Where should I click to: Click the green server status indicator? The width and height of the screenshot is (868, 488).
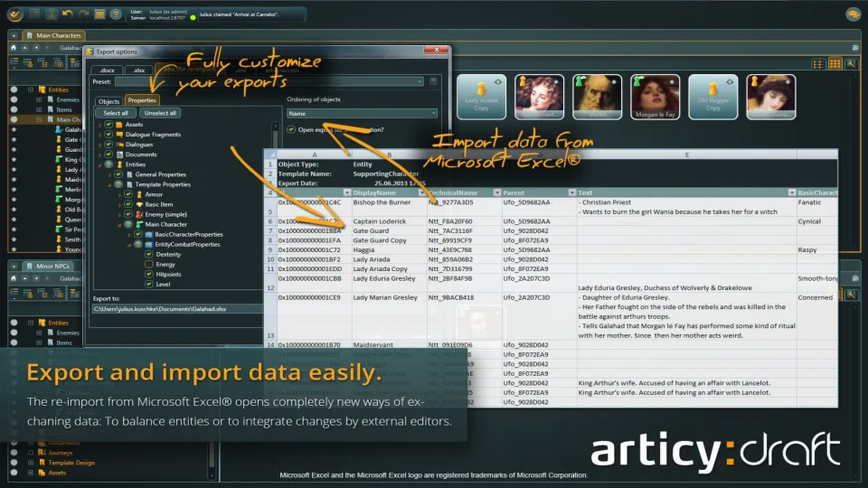pyautogui.click(x=193, y=18)
